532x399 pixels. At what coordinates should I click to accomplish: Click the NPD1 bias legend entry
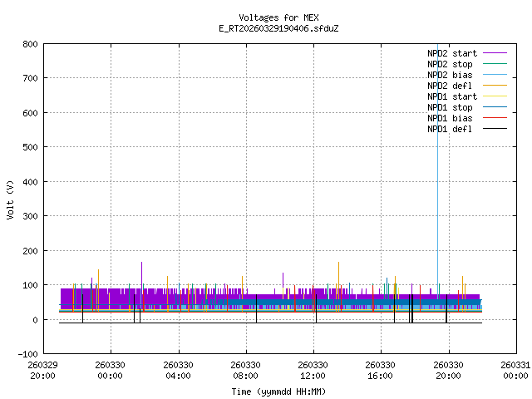click(450, 118)
